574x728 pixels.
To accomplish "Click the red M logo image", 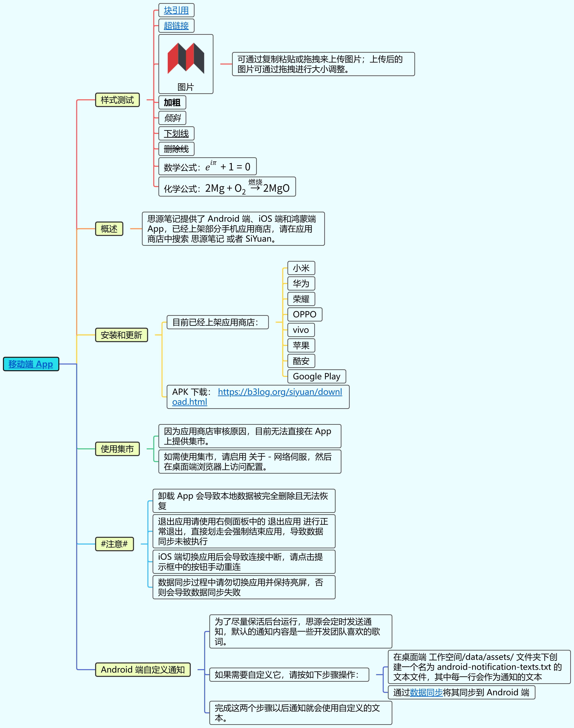I will tap(186, 59).
